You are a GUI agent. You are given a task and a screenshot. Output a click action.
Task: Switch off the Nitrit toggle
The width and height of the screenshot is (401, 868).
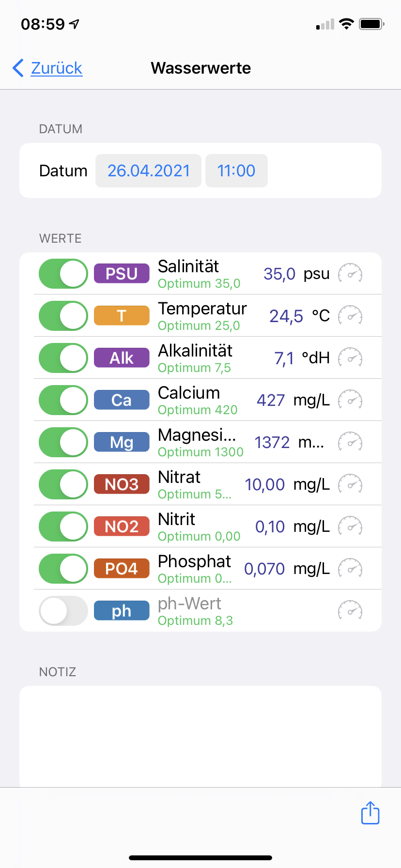pyautogui.click(x=63, y=527)
